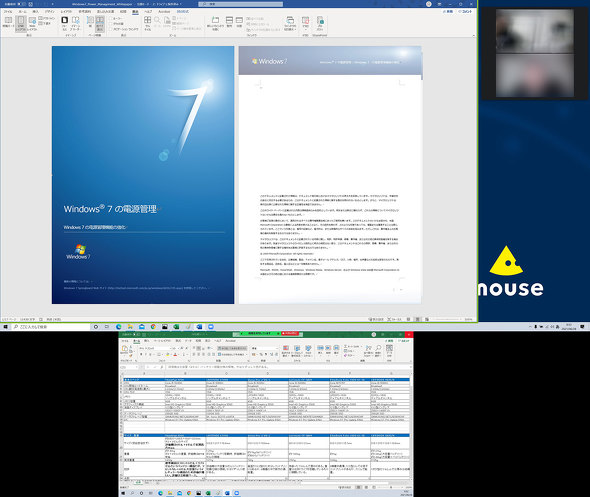Click the Share (共有) button in Word
Image resolution: width=590 pixels, height=497 pixels.
click(448, 12)
